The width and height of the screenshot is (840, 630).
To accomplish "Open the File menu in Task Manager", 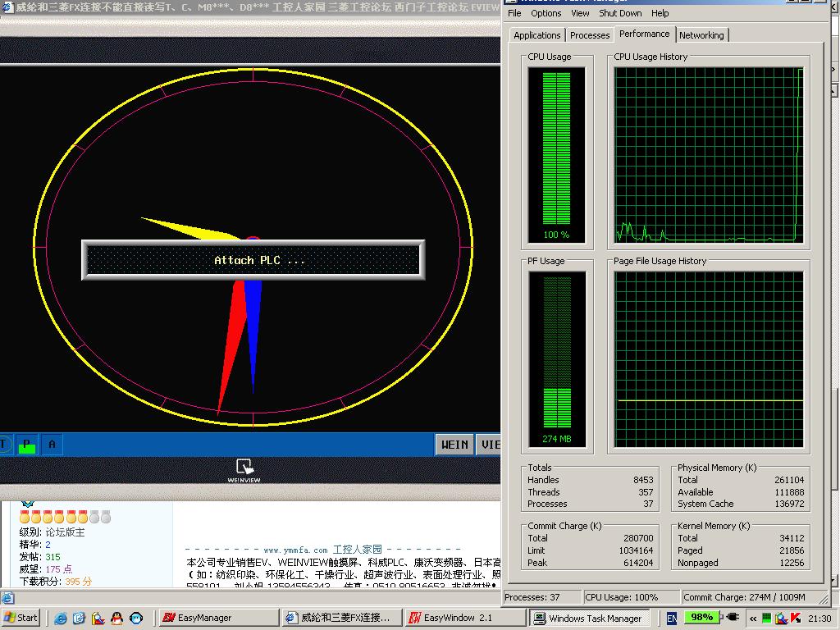I will point(514,13).
